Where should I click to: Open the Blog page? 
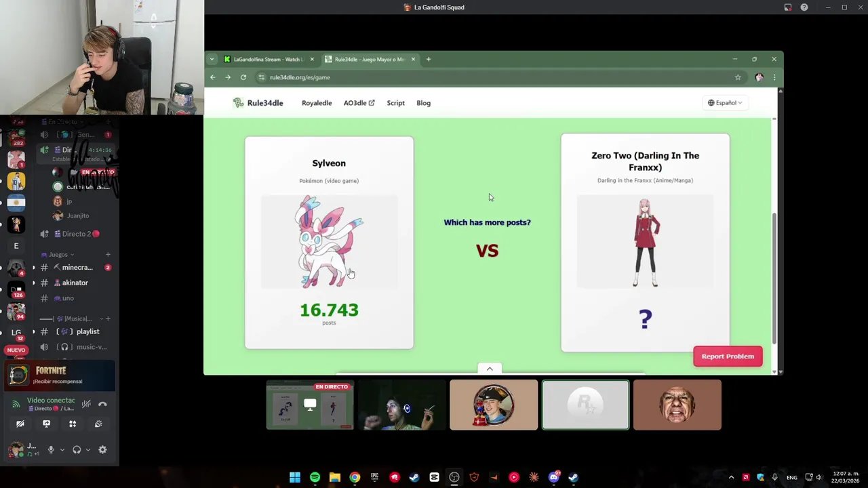[x=423, y=103]
